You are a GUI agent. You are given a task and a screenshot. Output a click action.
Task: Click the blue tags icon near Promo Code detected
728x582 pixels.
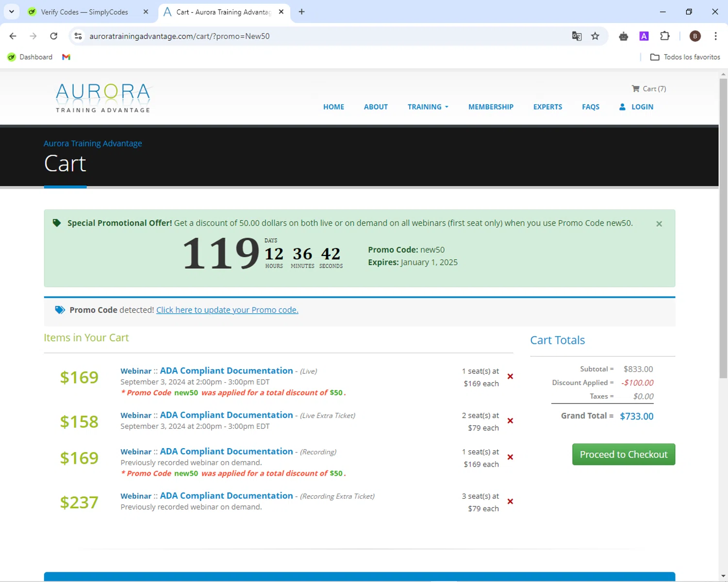pos(60,310)
